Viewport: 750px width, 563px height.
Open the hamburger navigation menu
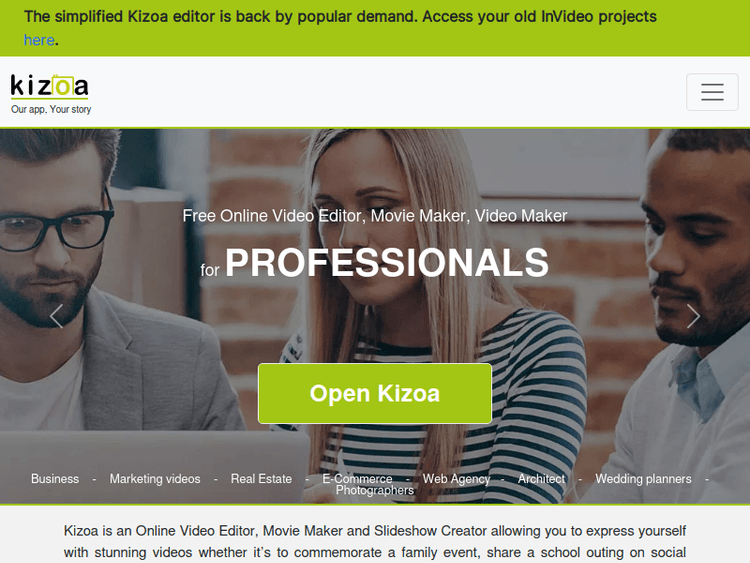point(712,92)
